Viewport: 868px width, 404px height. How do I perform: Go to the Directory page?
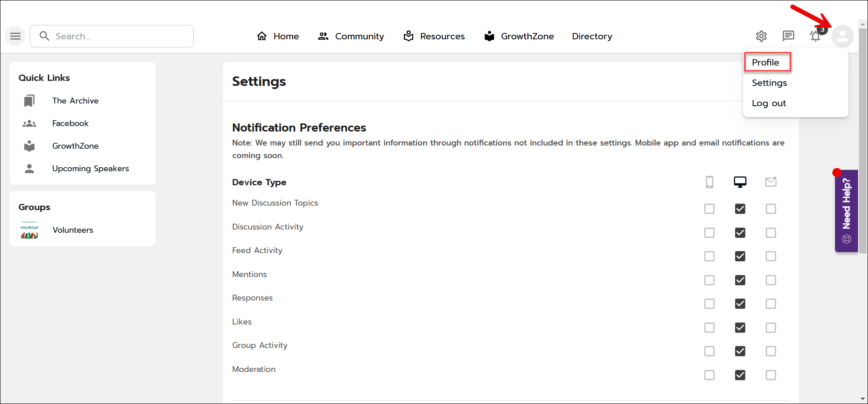592,36
